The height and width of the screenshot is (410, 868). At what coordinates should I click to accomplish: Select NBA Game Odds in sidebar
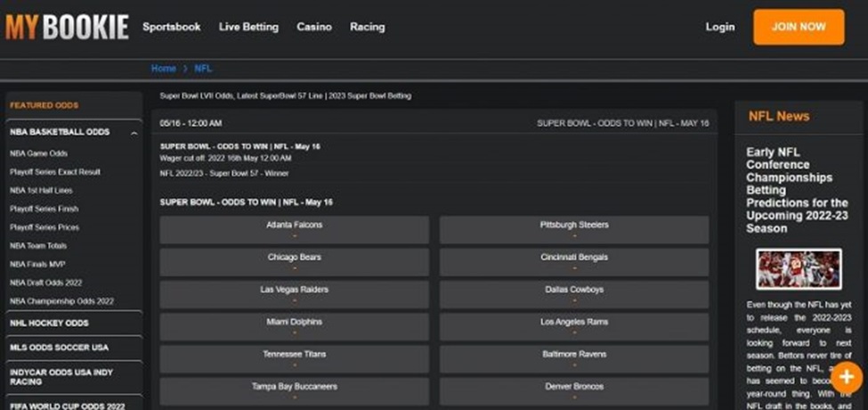point(39,153)
